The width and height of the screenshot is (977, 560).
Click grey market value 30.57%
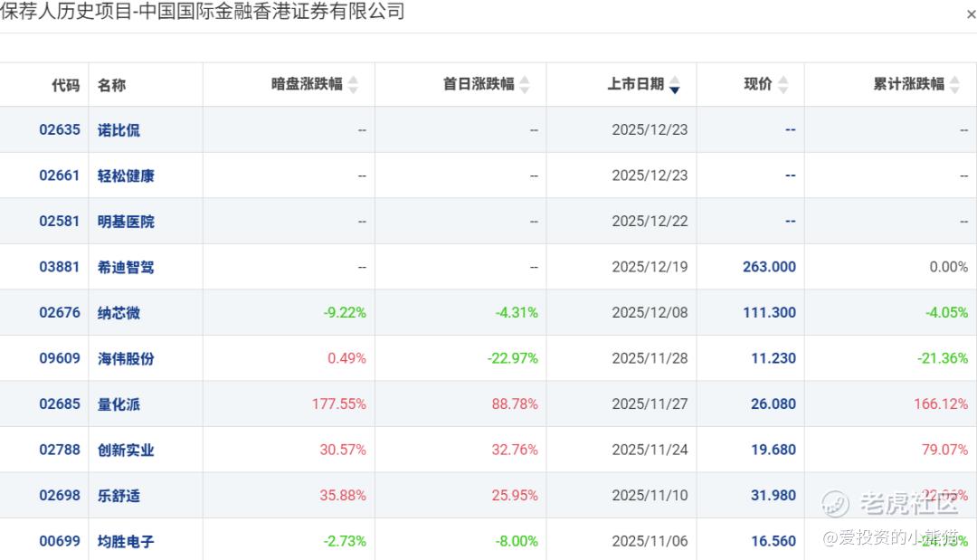point(344,450)
